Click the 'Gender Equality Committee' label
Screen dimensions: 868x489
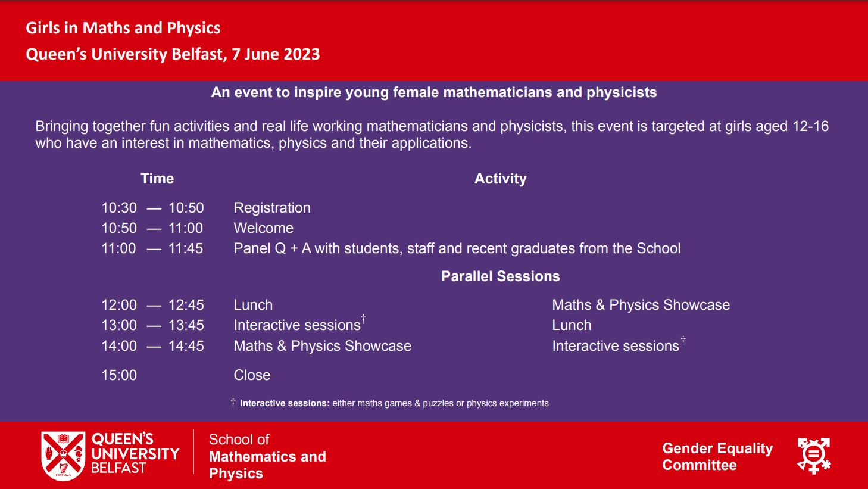point(717,457)
